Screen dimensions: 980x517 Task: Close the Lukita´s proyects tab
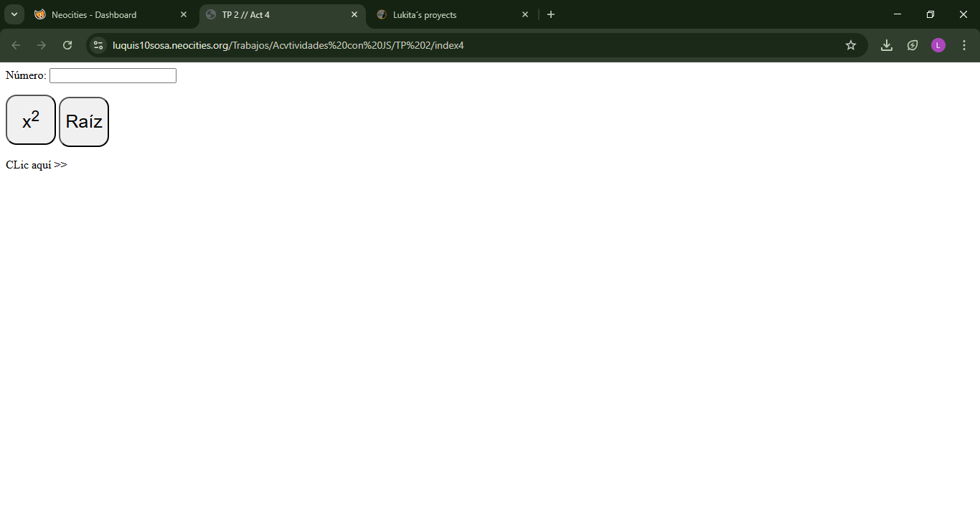[x=525, y=14]
